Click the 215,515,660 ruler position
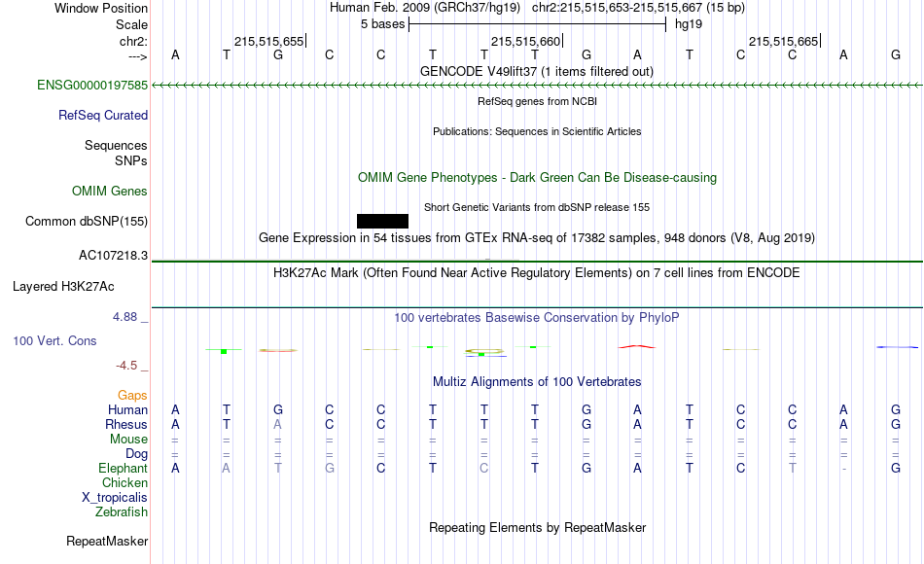This screenshot has width=924, height=564. coord(525,41)
